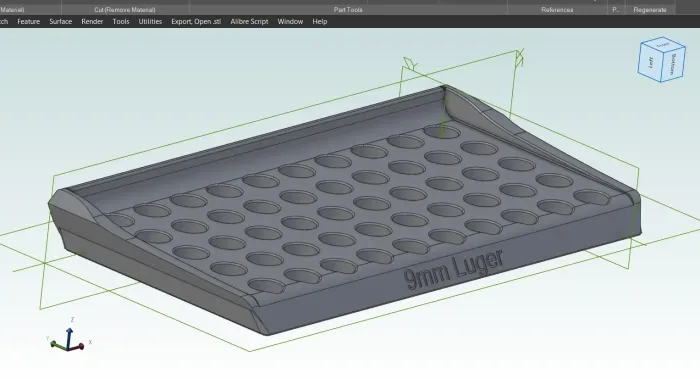Viewport: 700px width, 379px height.
Task: Open the Alibre Script menu
Action: tap(249, 21)
